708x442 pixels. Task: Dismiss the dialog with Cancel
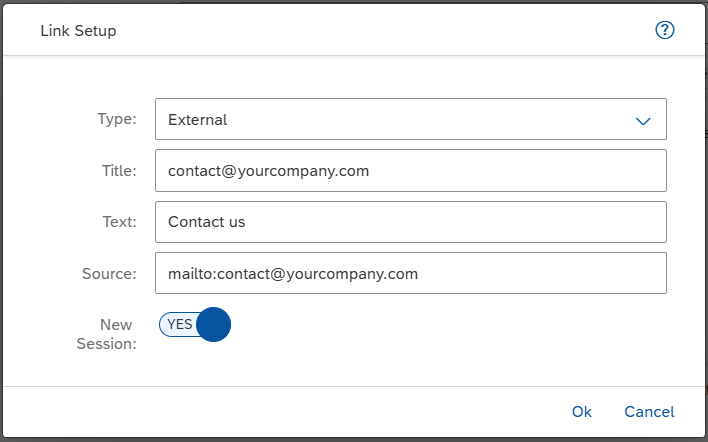649,411
